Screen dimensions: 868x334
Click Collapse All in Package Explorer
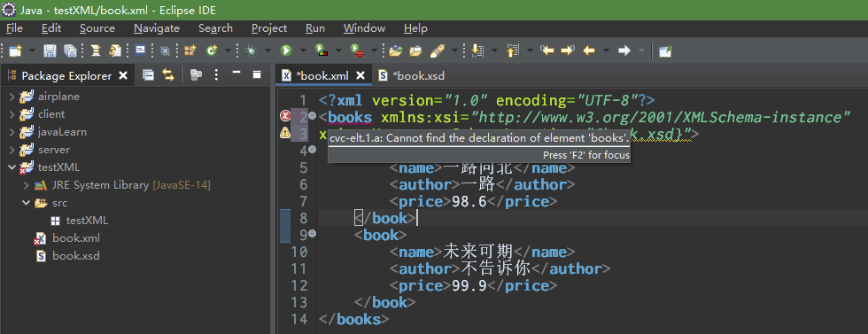[149, 74]
